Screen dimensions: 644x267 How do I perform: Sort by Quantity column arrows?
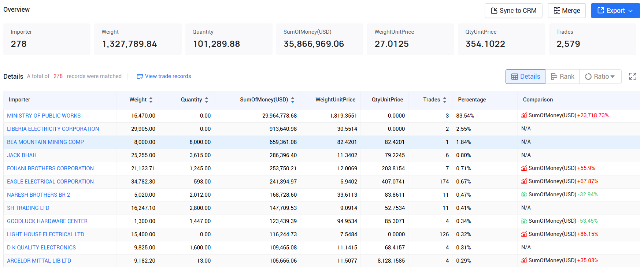coord(207,100)
